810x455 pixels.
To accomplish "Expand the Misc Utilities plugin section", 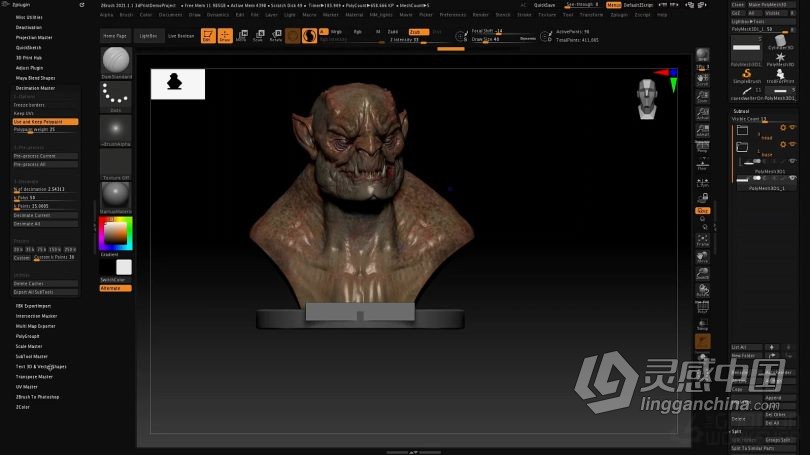I will coord(29,17).
